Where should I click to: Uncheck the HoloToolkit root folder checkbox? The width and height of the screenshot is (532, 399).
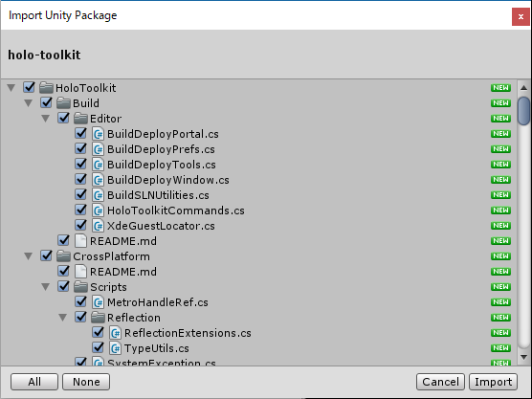(x=29, y=87)
